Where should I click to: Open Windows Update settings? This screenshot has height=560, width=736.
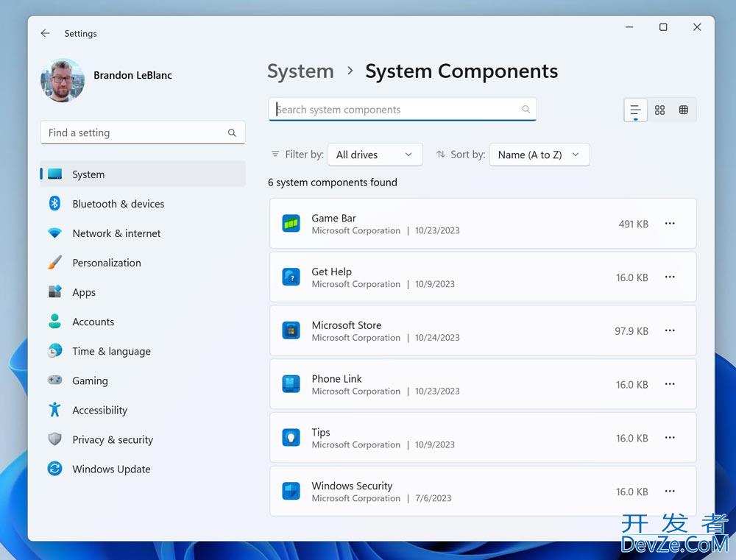point(143,469)
